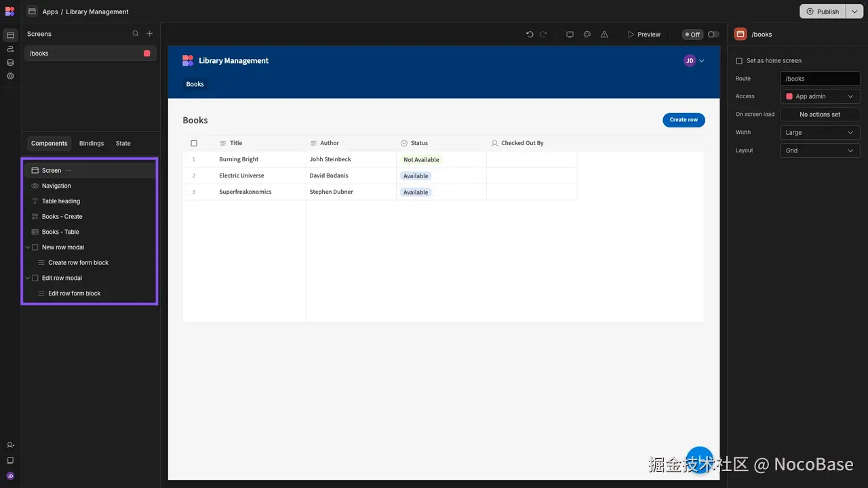The height and width of the screenshot is (488, 868).
Task: Tick the table header select-all checkbox
Action: coord(194,144)
